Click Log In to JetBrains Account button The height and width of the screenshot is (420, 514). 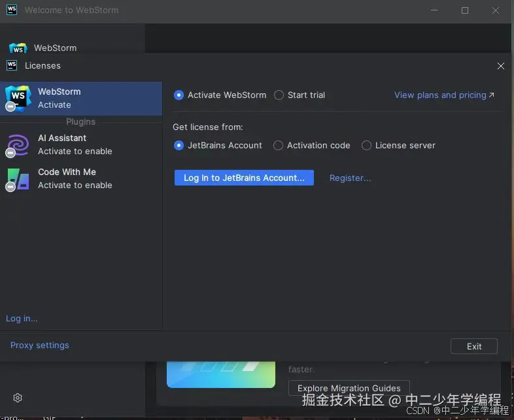[244, 178]
